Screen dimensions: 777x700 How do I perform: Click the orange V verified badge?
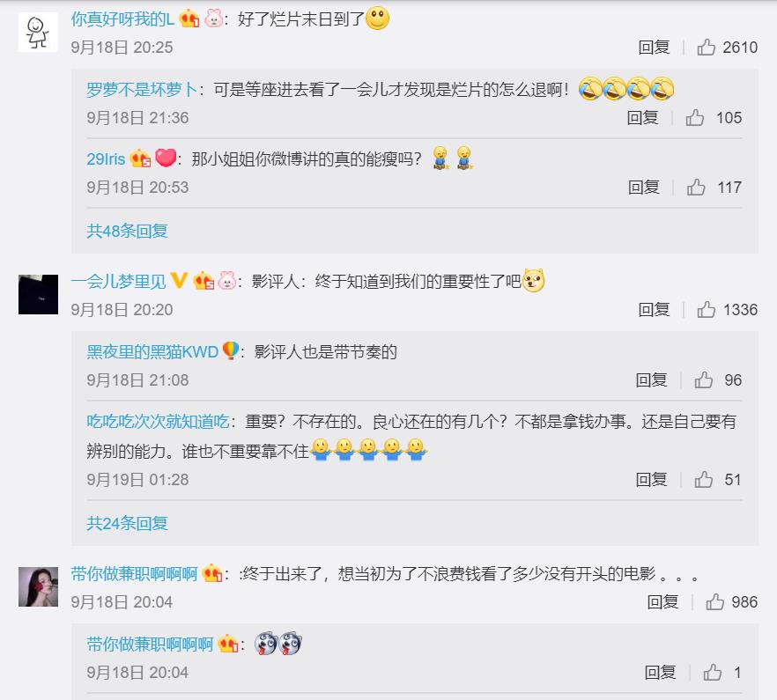tap(178, 280)
